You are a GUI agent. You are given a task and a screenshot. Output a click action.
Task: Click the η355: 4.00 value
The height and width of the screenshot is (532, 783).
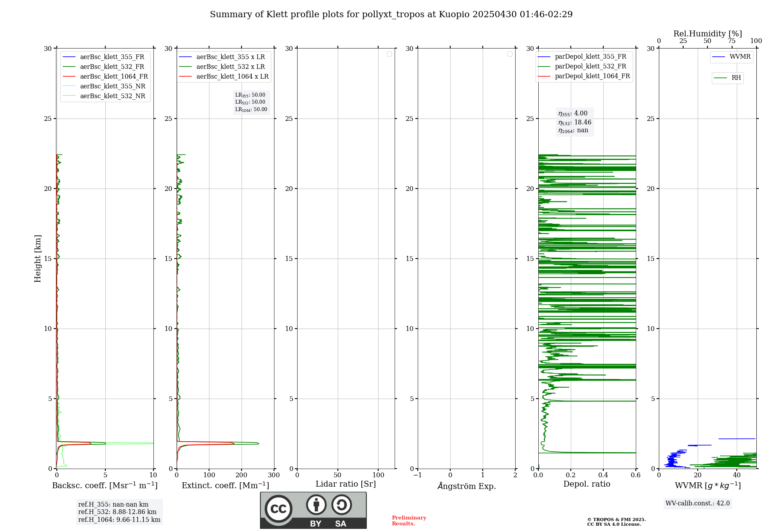(573, 113)
